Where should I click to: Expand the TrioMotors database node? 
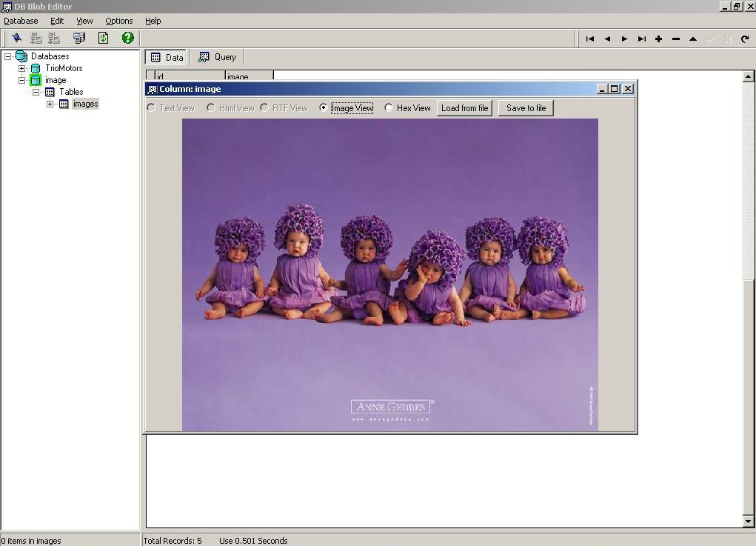[21, 68]
